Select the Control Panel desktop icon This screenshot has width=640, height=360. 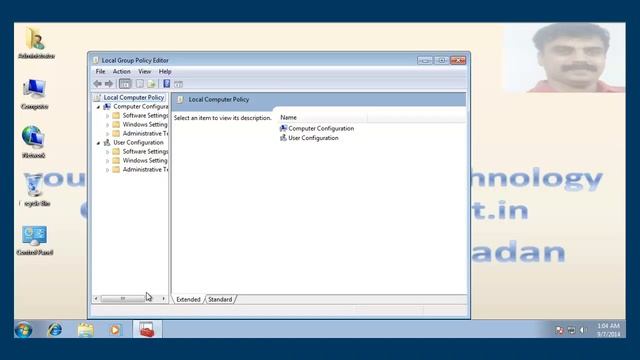(x=35, y=240)
